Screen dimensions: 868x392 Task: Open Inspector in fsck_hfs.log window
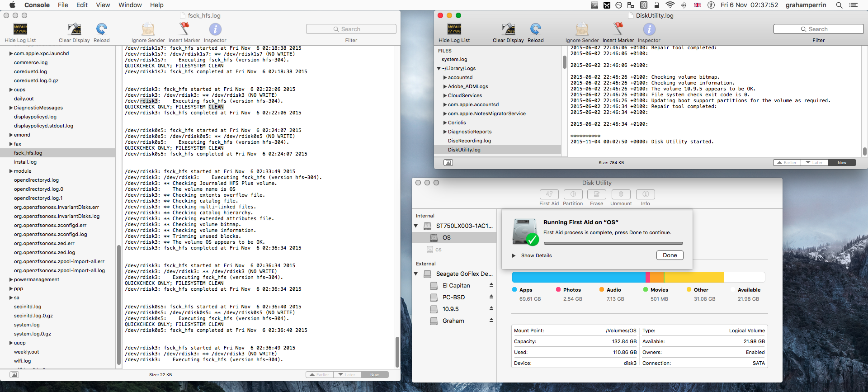coord(215,33)
